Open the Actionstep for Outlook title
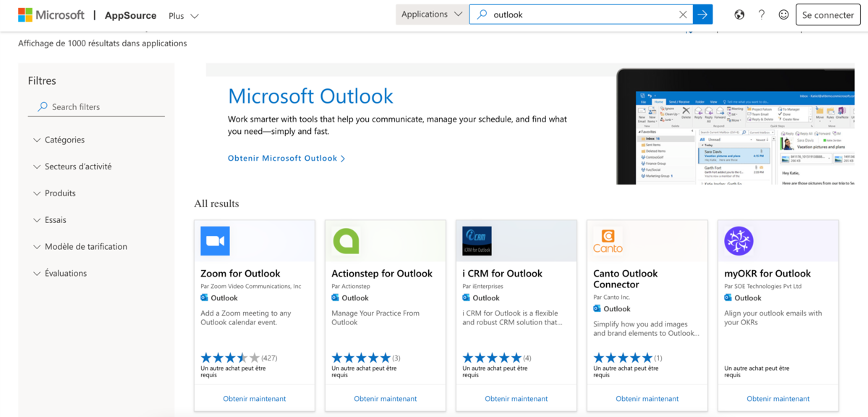Screen dimensions: 868x417 coord(382,274)
